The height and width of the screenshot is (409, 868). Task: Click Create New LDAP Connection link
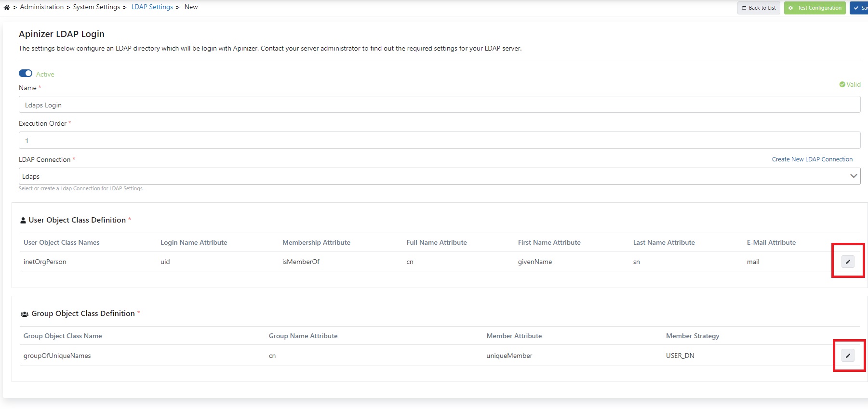pos(812,159)
